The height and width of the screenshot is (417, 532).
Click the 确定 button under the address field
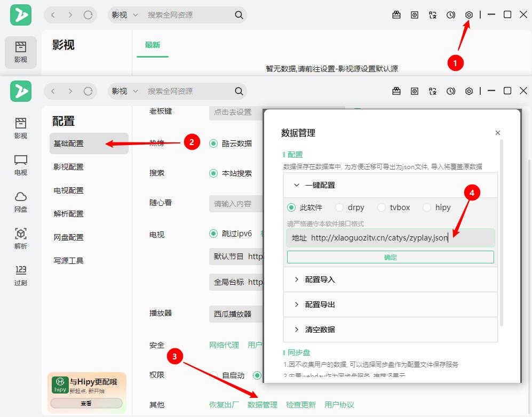click(x=391, y=257)
